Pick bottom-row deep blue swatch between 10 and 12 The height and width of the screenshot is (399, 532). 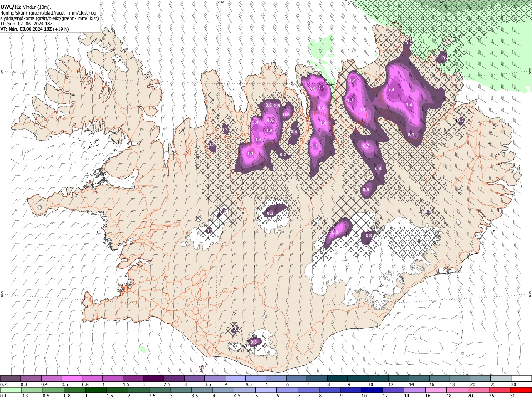click(372, 390)
